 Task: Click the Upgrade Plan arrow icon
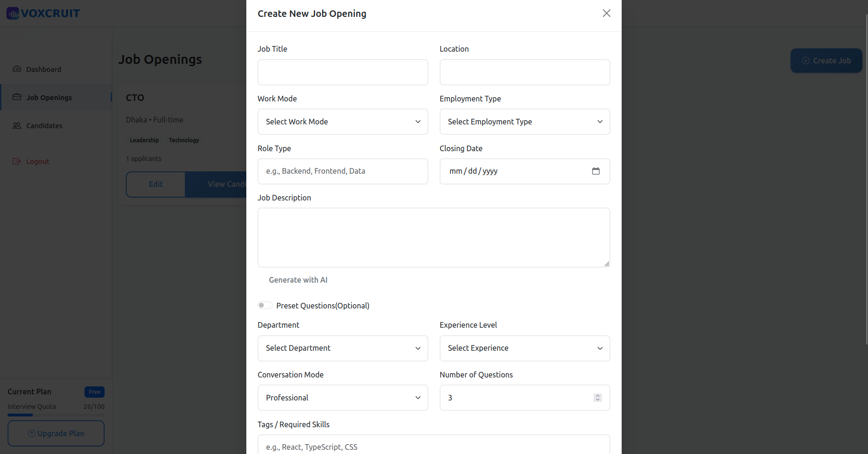(31, 433)
